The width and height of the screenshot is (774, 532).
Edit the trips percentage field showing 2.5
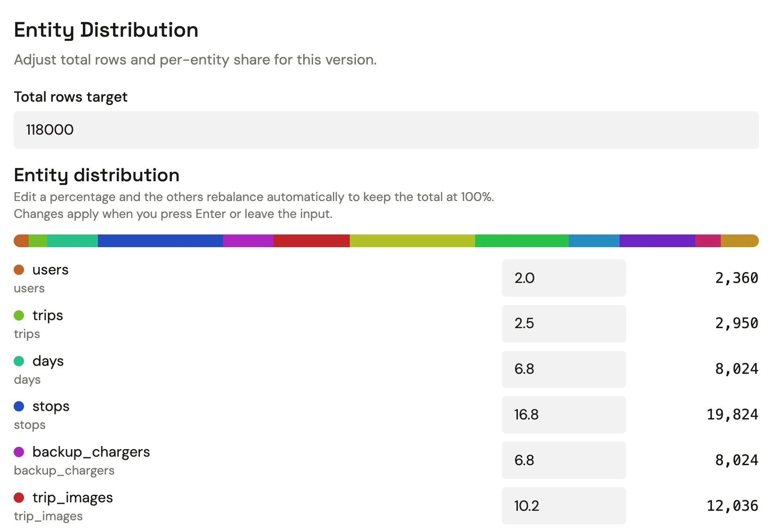(564, 323)
